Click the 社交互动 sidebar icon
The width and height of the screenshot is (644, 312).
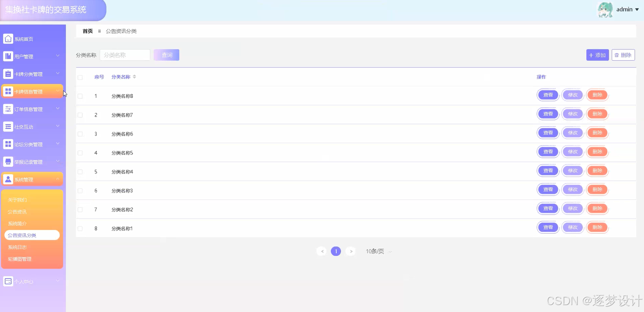coord(8,126)
